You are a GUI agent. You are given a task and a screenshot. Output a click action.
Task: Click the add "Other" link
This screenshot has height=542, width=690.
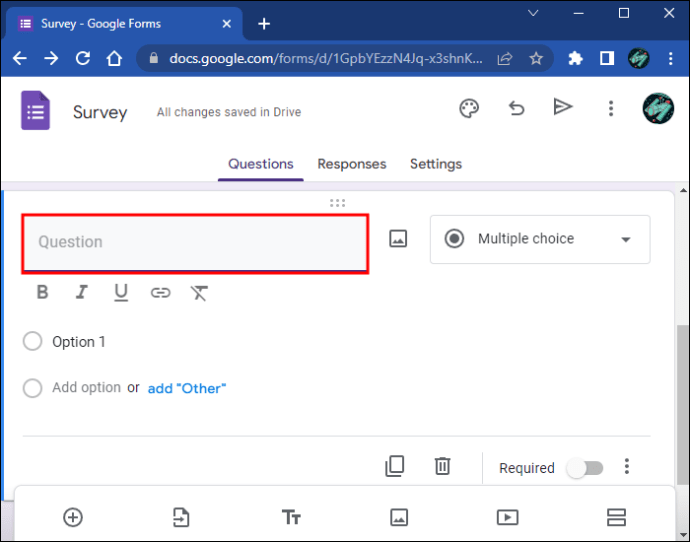(187, 388)
